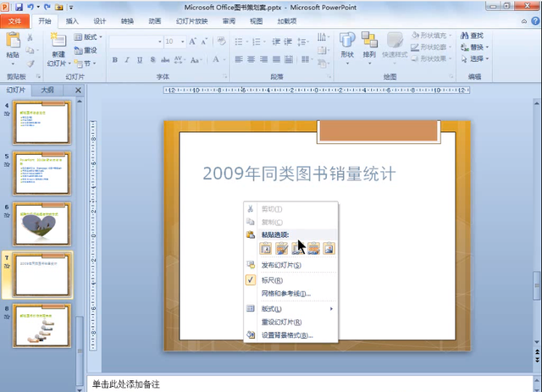Screen dimensions: 542x392
Task: Toggle the Ruler (标尺) checkmark in context menu
Action: point(251,279)
